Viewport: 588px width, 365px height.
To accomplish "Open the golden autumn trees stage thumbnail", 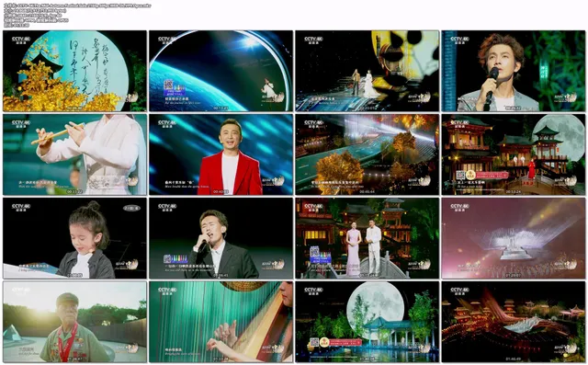I will click(367, 154).
